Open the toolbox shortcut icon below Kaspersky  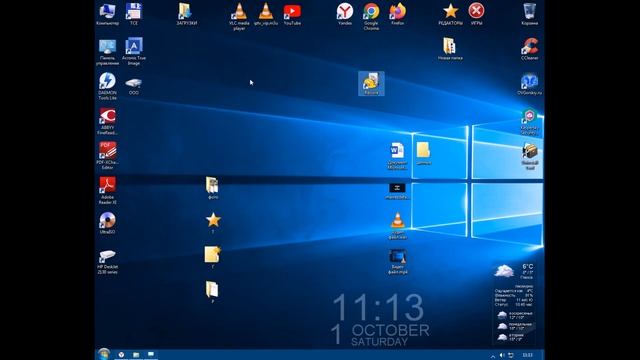(x=529, y=157)
